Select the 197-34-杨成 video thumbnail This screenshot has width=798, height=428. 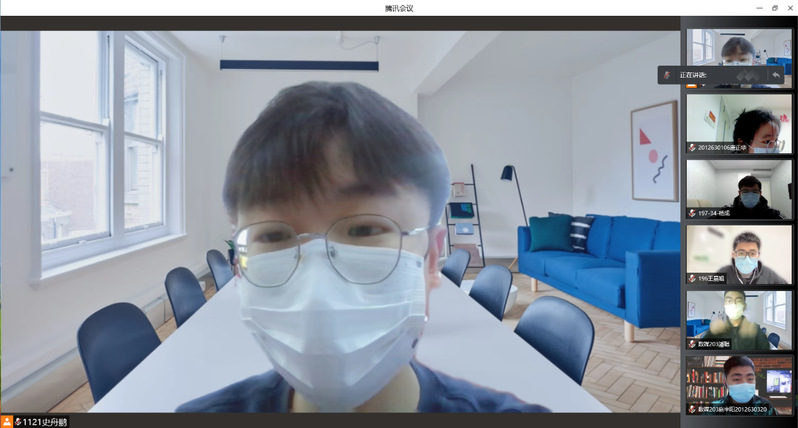[x=738, y=188]
